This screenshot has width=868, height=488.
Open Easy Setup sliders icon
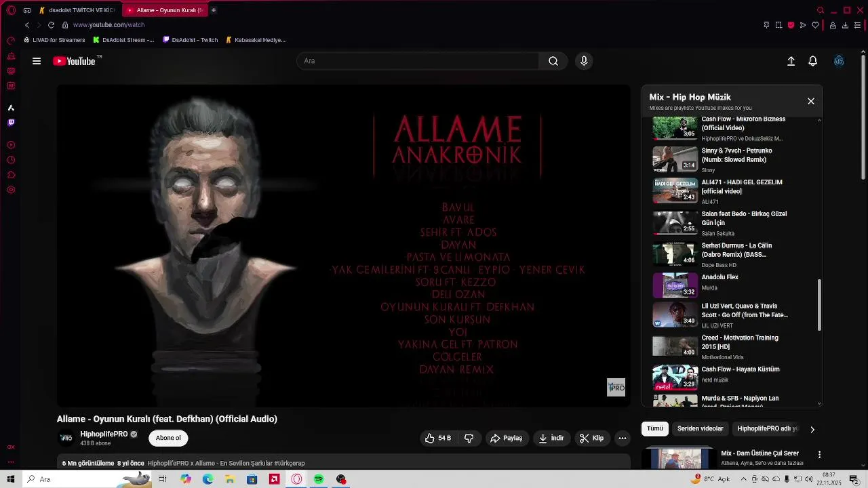coord(858,25)
